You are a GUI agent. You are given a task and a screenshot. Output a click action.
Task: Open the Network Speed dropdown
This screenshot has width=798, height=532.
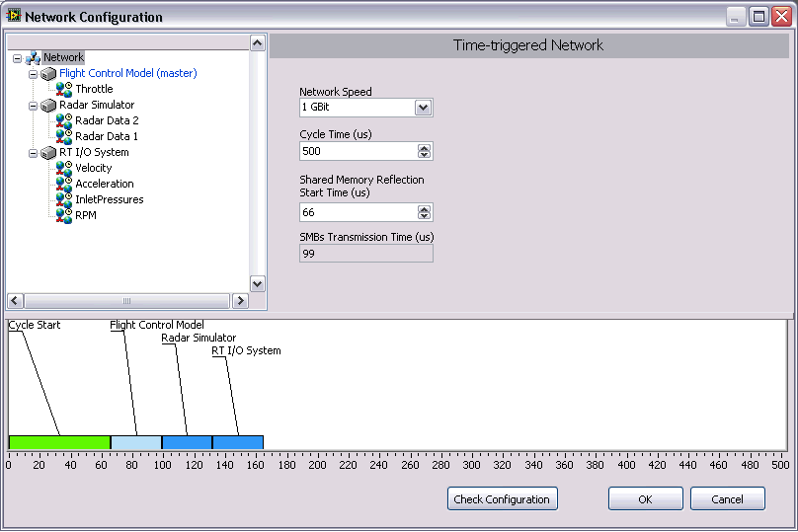pos(423,108)
